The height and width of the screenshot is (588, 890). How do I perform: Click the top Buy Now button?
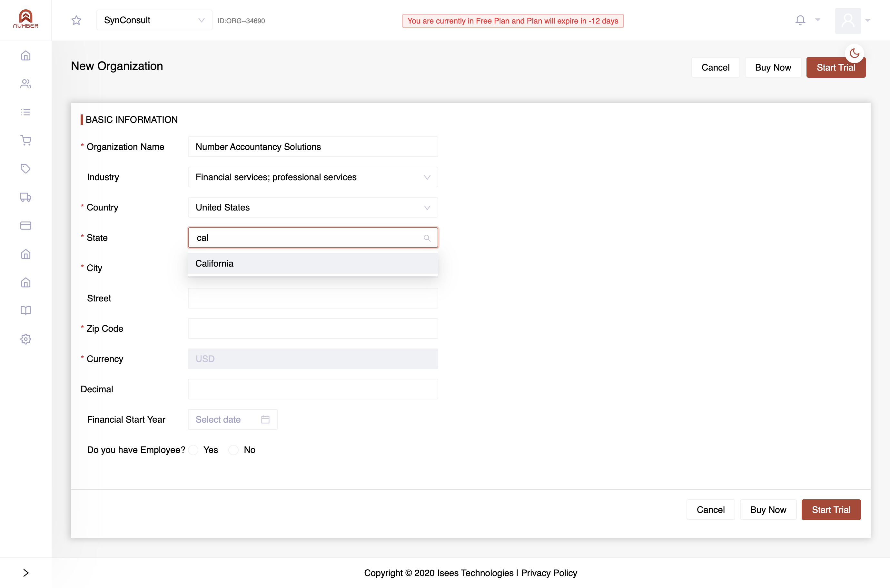(773, 67)
